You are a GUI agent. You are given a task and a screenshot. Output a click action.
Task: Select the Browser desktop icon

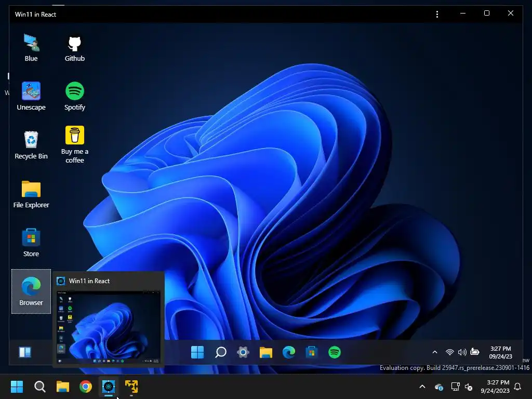(x=31, y=291)
